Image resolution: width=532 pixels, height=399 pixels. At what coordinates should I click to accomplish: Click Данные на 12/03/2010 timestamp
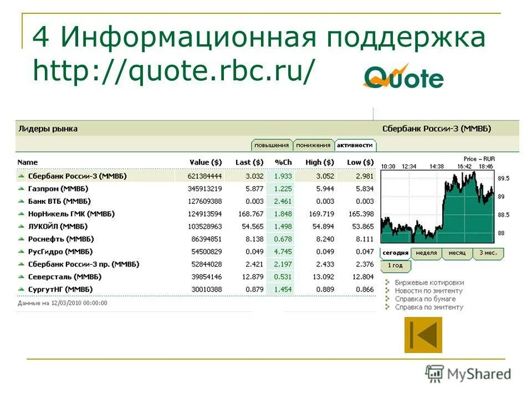click(x=63, y=303)
